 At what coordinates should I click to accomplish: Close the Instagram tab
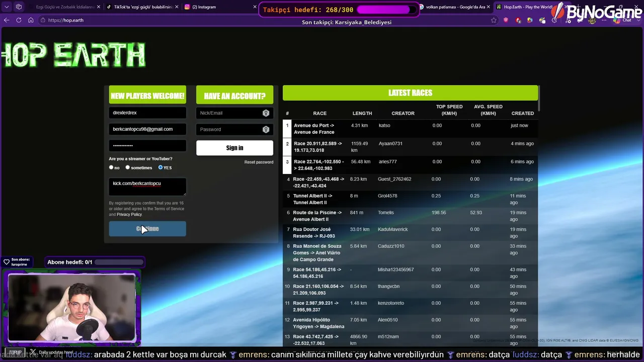click(x=255, y=7)
